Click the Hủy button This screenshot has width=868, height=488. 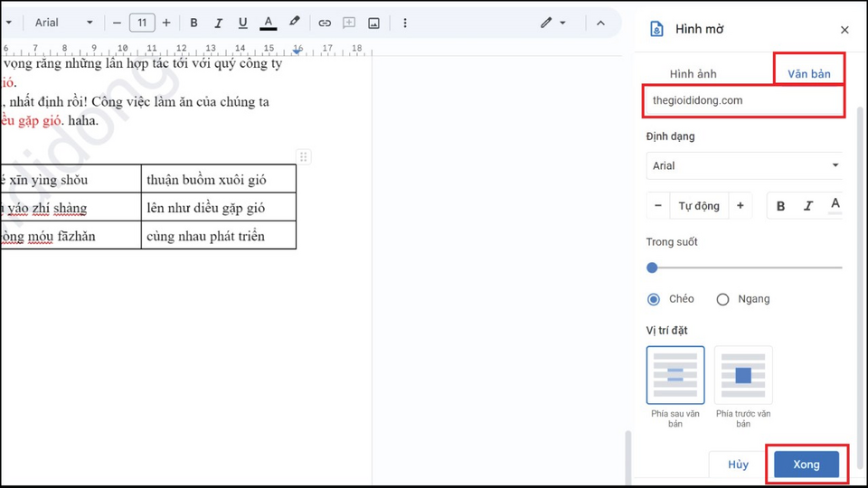point(738,465)
